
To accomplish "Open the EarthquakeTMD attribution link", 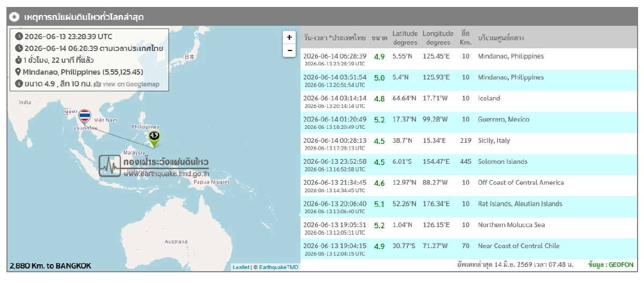I will pos(279,267).
